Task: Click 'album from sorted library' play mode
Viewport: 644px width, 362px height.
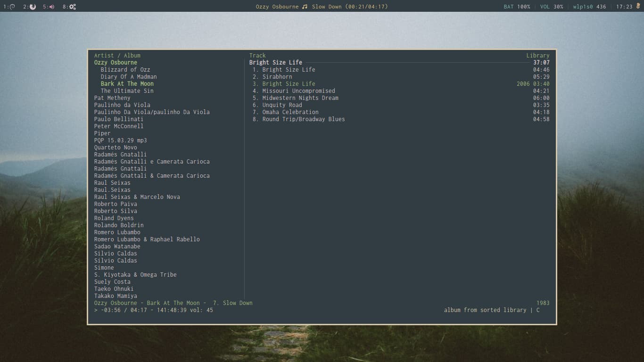Action: click(x=485, y=310)
